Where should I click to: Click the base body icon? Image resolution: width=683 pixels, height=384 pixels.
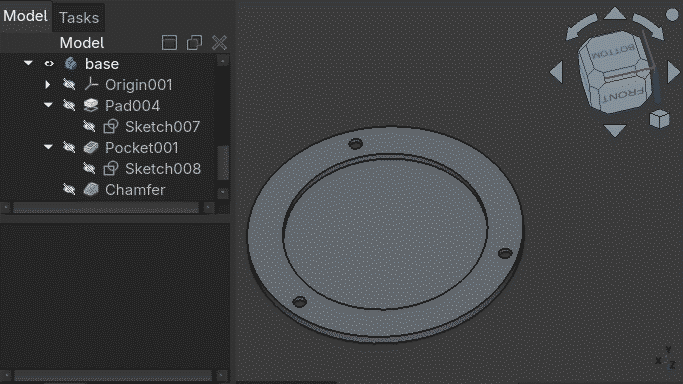[x=71, y=64]
